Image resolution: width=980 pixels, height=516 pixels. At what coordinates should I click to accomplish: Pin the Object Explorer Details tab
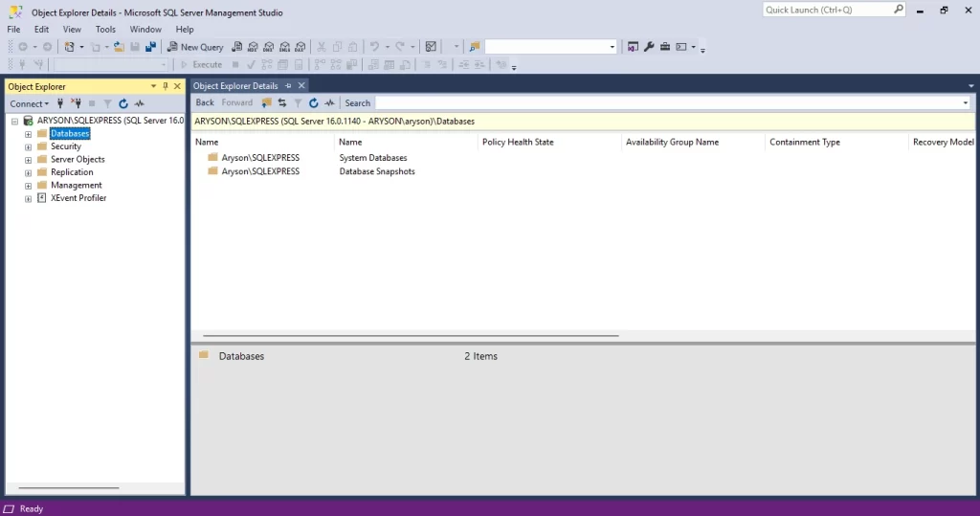[x=288, y=86]
